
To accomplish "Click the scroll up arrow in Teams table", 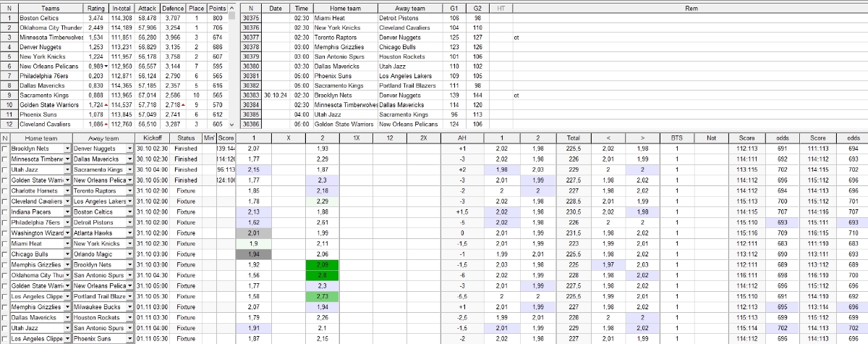I will 232,8.
